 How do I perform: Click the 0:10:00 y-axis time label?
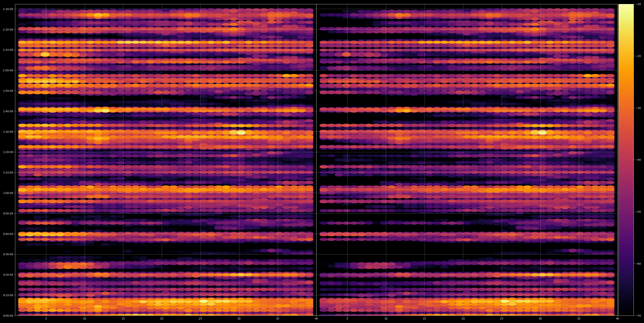(8, 295)
